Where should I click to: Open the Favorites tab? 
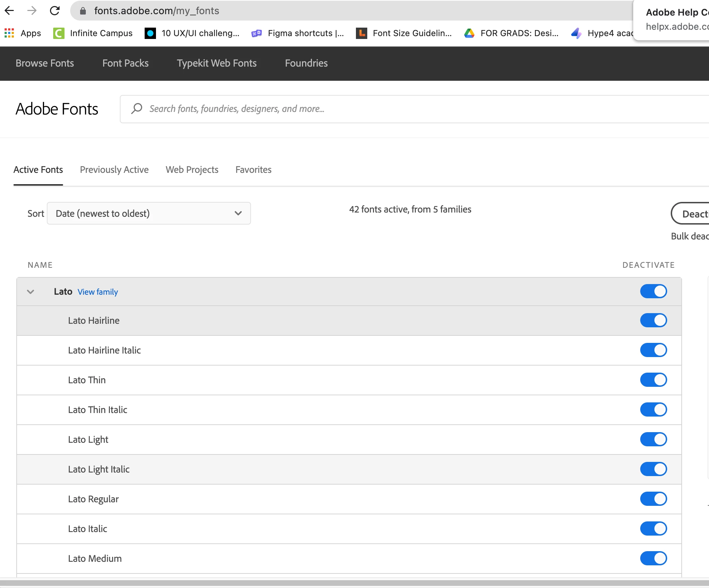[253, 170]
